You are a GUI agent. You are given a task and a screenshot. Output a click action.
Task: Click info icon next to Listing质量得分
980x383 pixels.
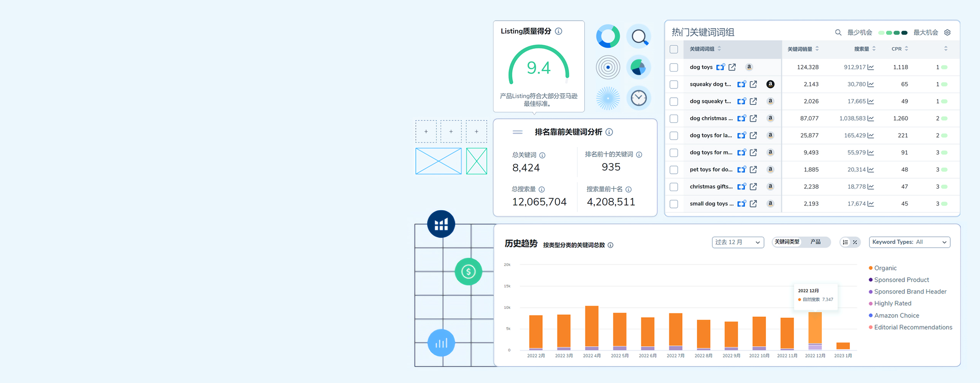(x=559, y=31)
